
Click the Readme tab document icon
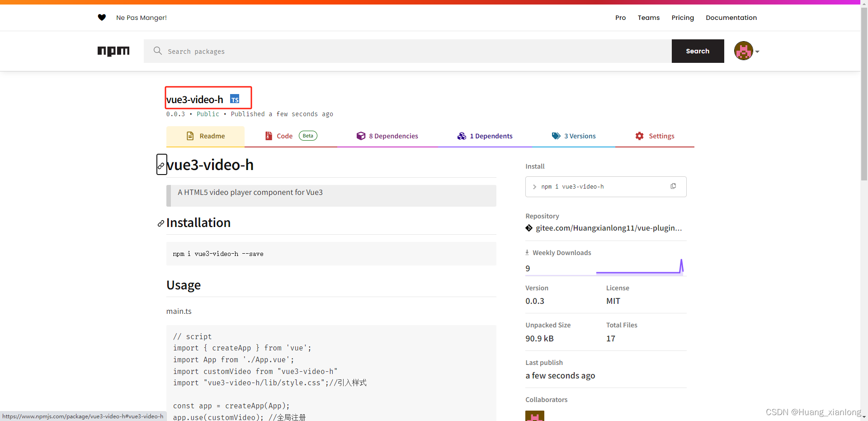pos(190,136)
